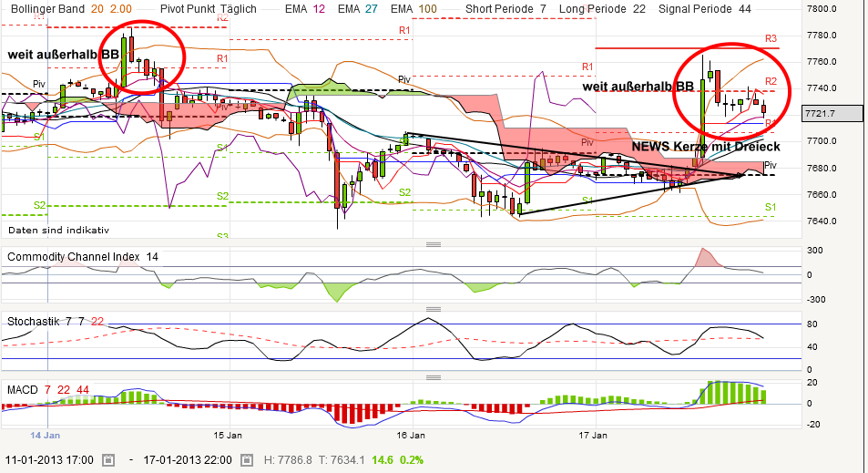Select the 17 Jan date on time axis
Screen dimensions: 868x473
point(593,436)
